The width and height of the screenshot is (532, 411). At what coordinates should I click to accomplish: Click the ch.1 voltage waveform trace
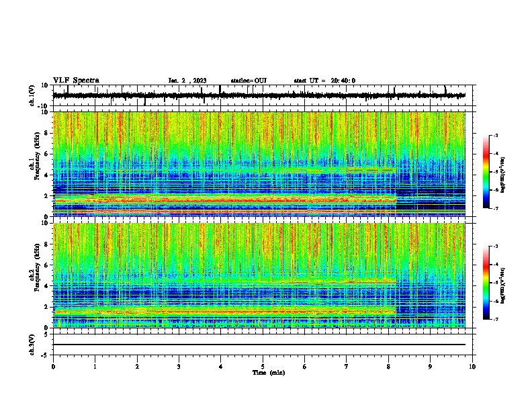pos(259,95)
